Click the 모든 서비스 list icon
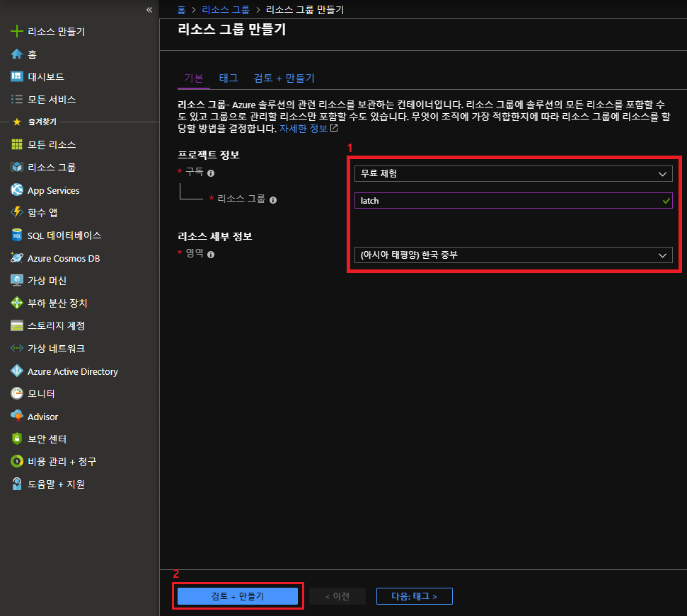The width and height of the screenshot is (687, 616). [x=17, y=100]
